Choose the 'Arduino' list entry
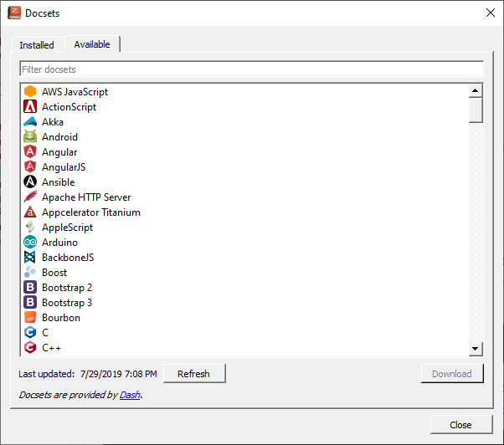This screenshot has height=445, width=504. pos(59,243)
